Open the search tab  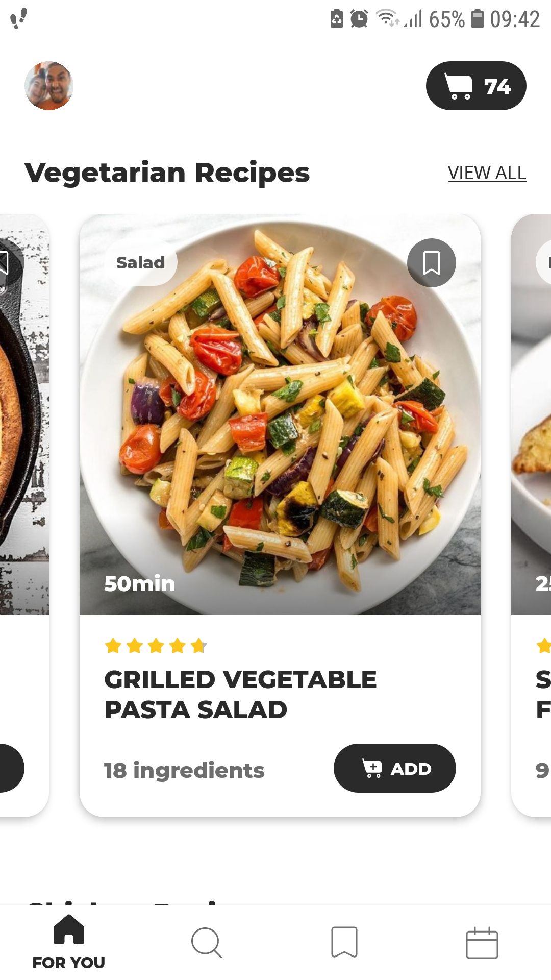(x=206, y=942)
